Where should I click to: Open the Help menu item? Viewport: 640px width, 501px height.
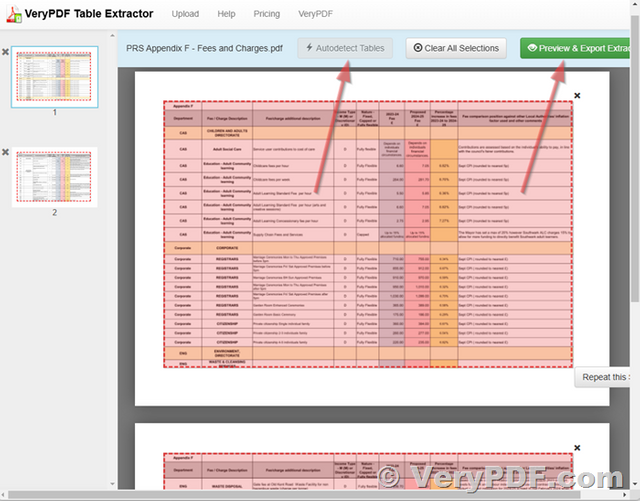point(226,14)
